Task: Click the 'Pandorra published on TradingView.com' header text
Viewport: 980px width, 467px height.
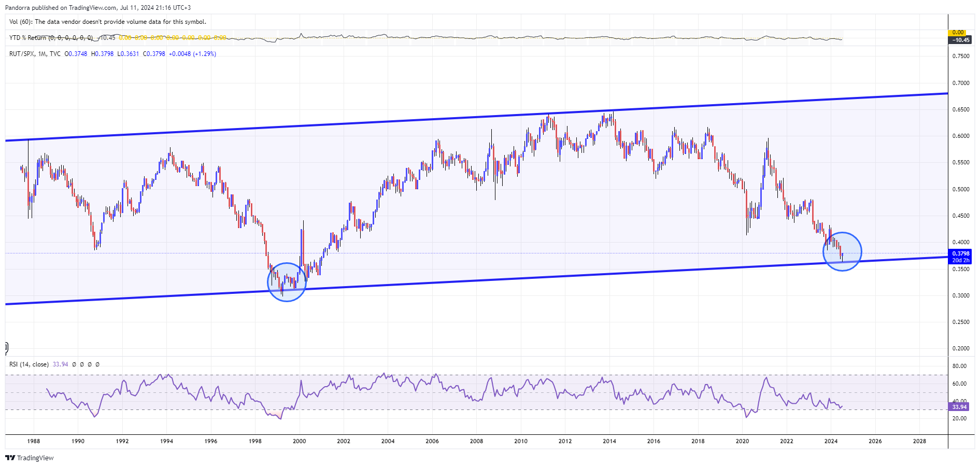Action: 61,8
